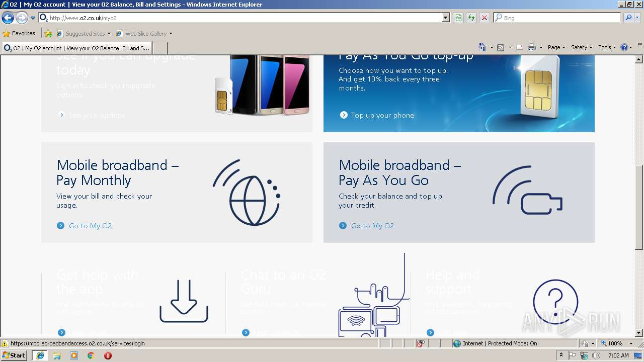Click Internet Explorer taskbar icon

coord(40,355)
